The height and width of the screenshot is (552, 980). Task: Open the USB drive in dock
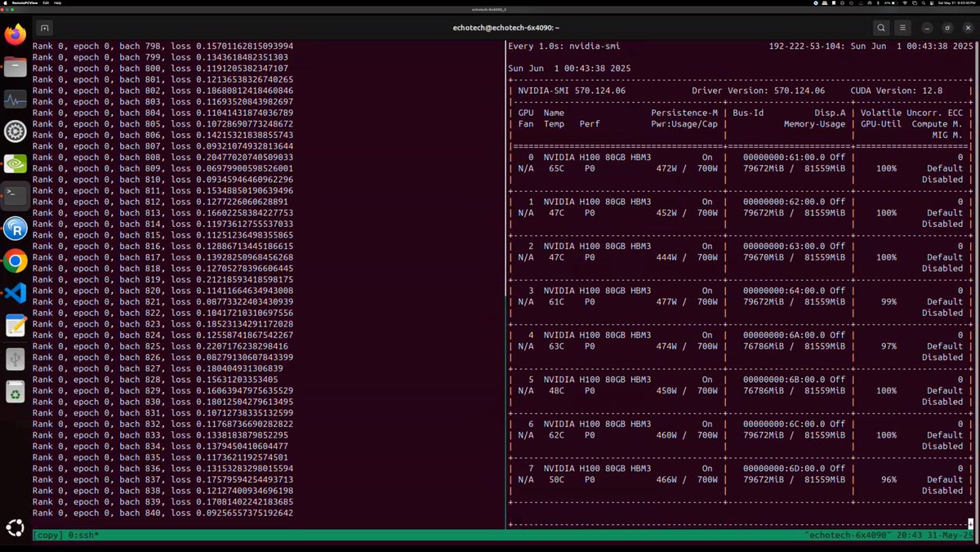click(16, 358)
